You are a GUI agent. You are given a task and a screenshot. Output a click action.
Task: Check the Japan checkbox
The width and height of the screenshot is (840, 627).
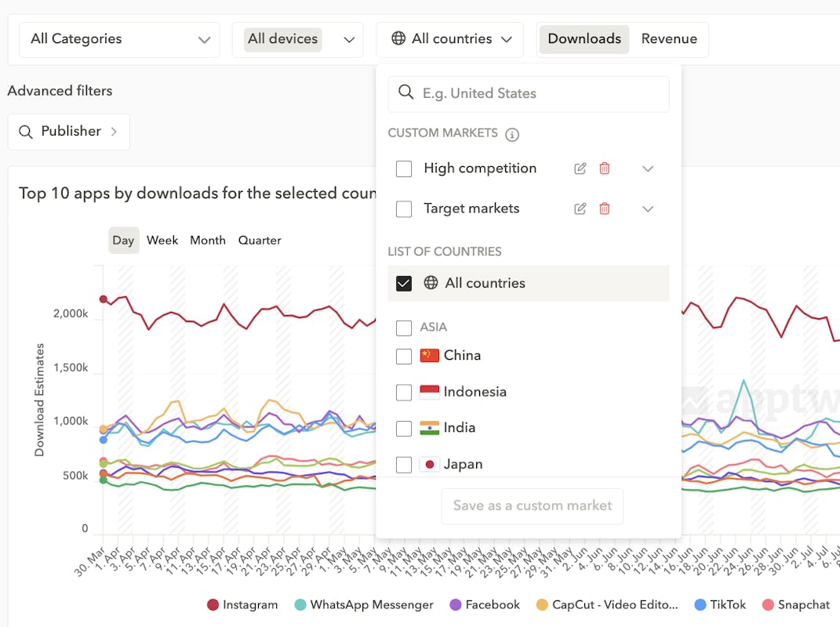(x=404, y=465)
